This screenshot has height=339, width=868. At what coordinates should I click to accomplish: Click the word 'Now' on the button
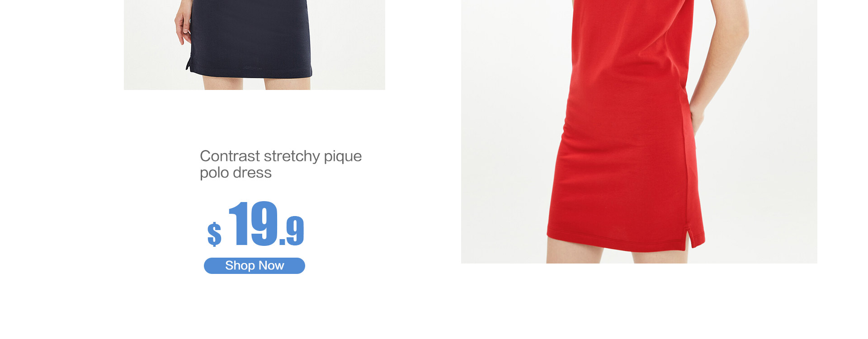tap(271, 266)
